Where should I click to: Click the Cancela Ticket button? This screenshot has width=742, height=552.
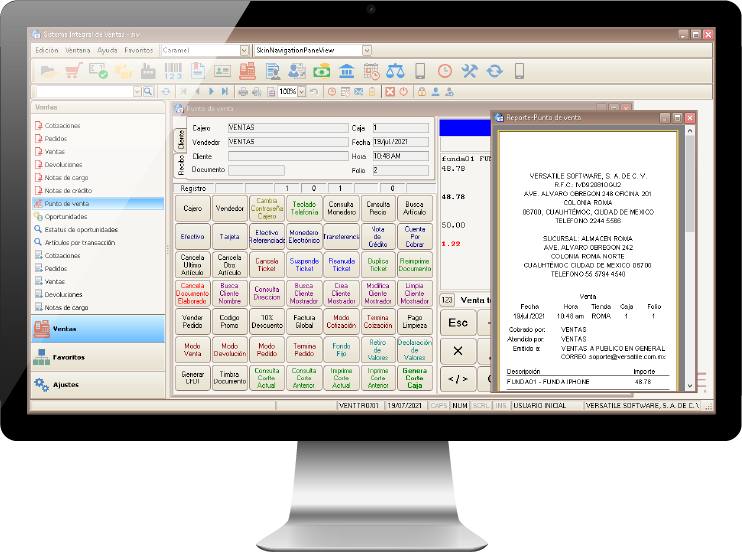pos(267,265)
